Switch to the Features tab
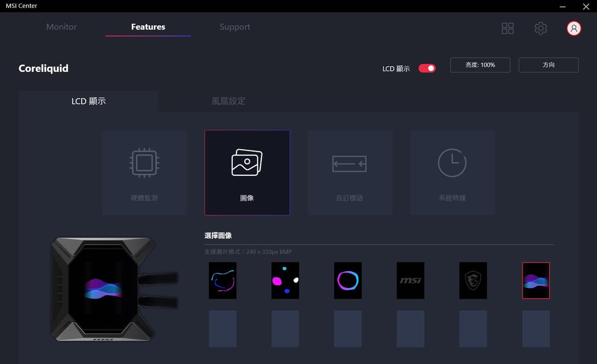 tap(148, 27)
